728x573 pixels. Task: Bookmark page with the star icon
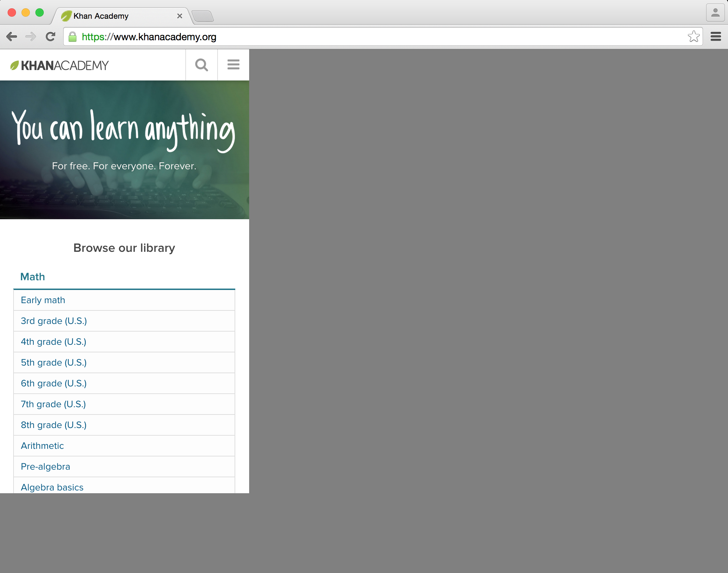693,37
